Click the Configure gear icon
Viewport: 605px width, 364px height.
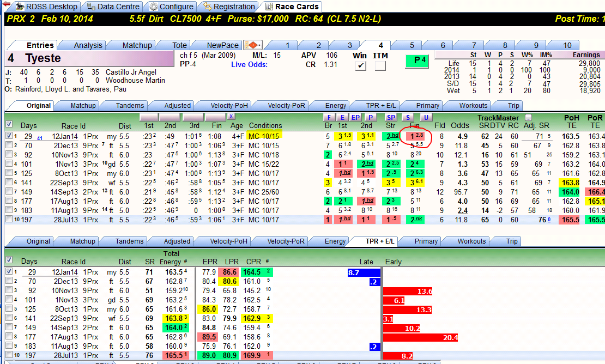click(x=154, y=7)
